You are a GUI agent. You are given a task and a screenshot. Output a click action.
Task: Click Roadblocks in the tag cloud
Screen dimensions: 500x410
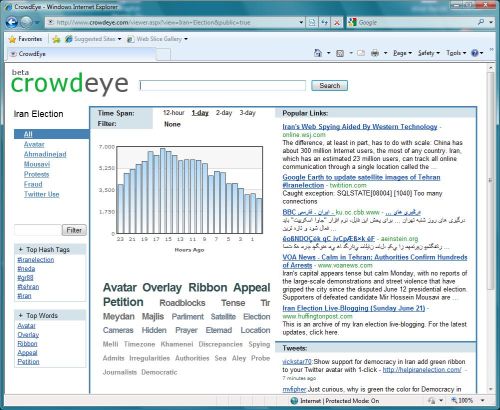[182, 303]
